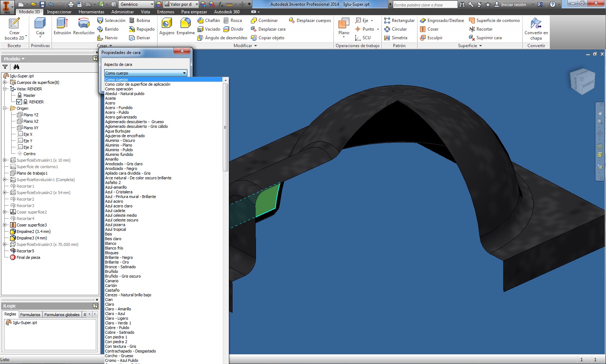Image resolution: width=606 pixels, height=364 pixels.
Task: Click the ViewCube in the viewport
Action: tap(583, 81)
